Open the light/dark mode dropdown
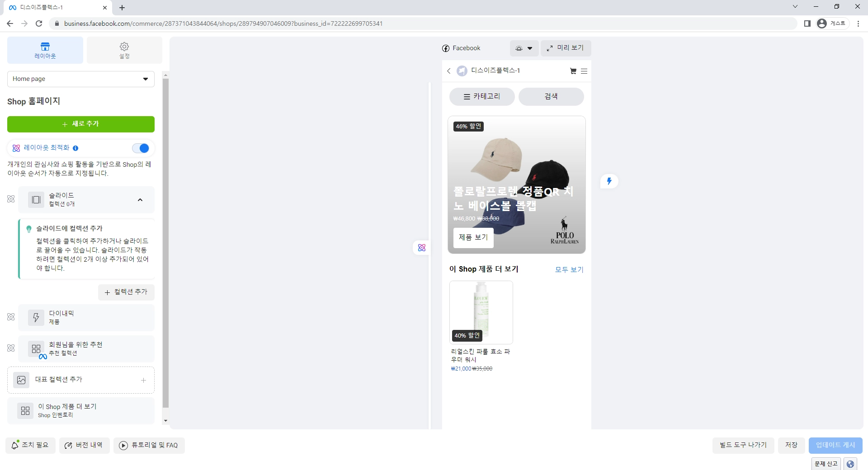The width and height of the screenshot is (868, 470). (524, 48)
